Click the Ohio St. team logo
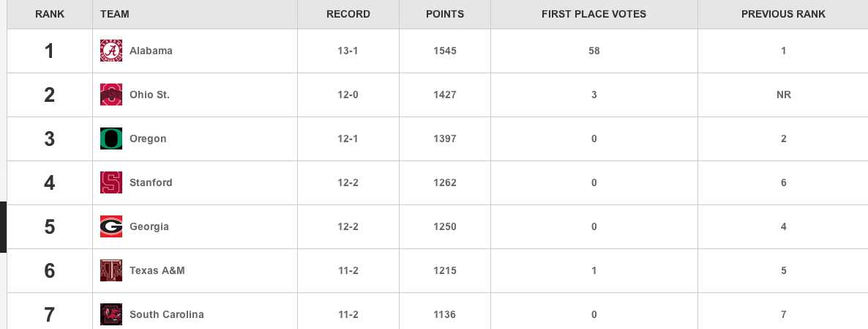This screenshot has height=329, width=868. (x=111, y=95)
